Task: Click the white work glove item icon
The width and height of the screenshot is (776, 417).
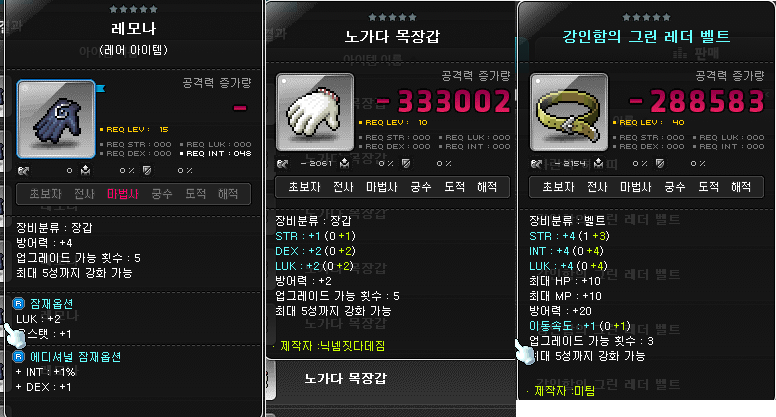Action: point(315,112)
